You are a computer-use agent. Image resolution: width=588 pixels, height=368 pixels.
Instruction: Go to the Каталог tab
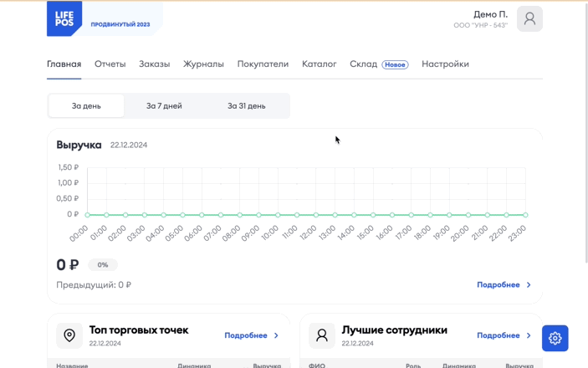[x=320, y=64]
